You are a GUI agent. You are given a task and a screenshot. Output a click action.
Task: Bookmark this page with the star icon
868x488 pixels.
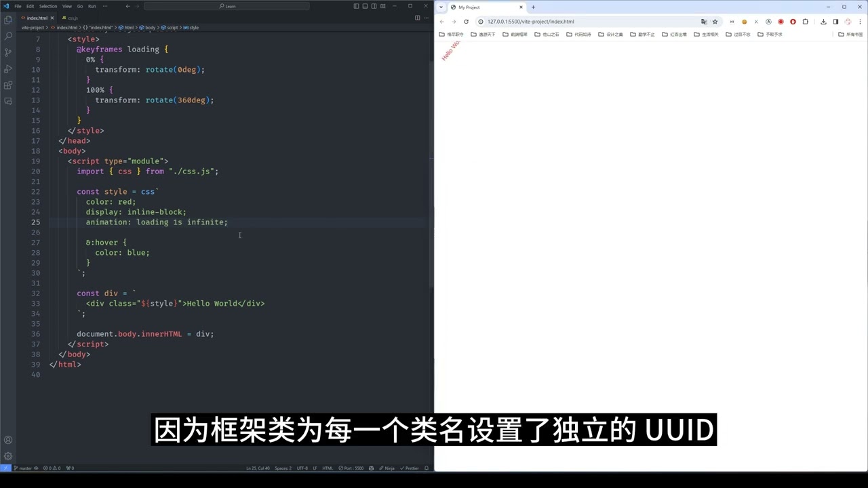715,22
